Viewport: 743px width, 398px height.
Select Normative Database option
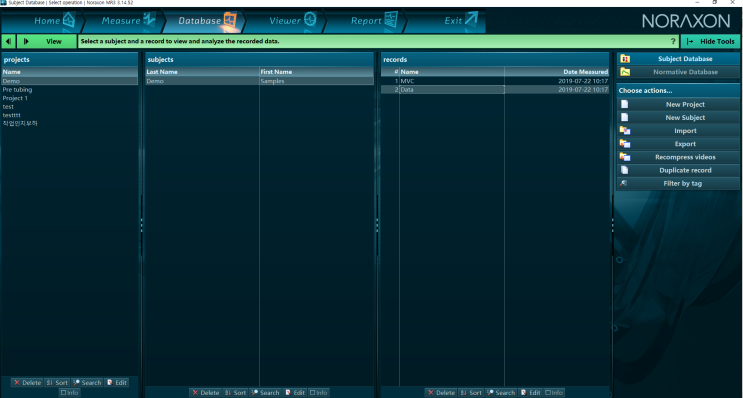click(678, 72)
